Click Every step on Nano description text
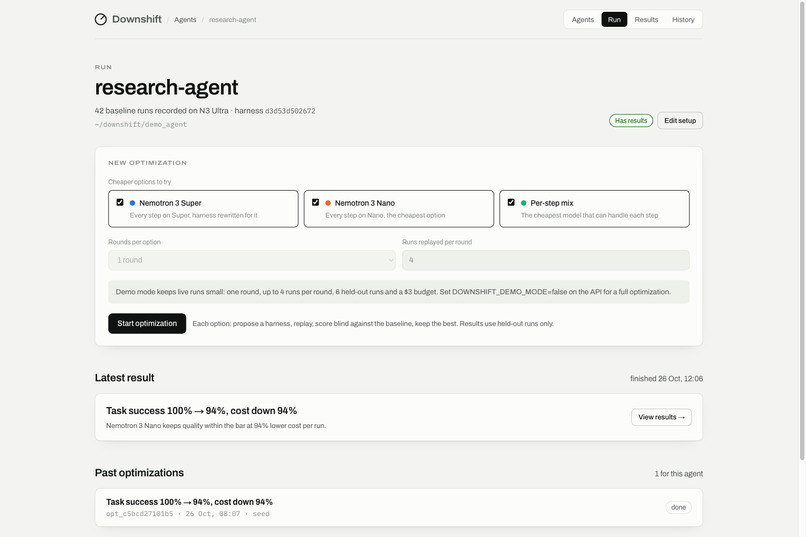Viewport: 806px width, 537px height. [x=385, y=215]
